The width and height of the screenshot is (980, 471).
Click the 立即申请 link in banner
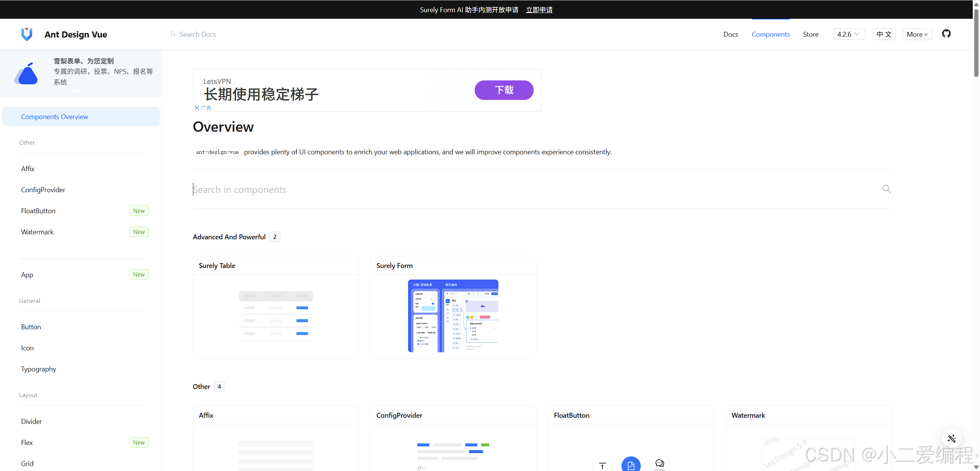539,10
